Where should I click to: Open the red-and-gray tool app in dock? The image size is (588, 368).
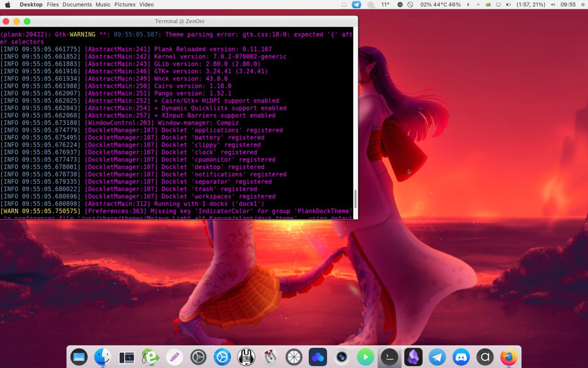pos(270,357)
